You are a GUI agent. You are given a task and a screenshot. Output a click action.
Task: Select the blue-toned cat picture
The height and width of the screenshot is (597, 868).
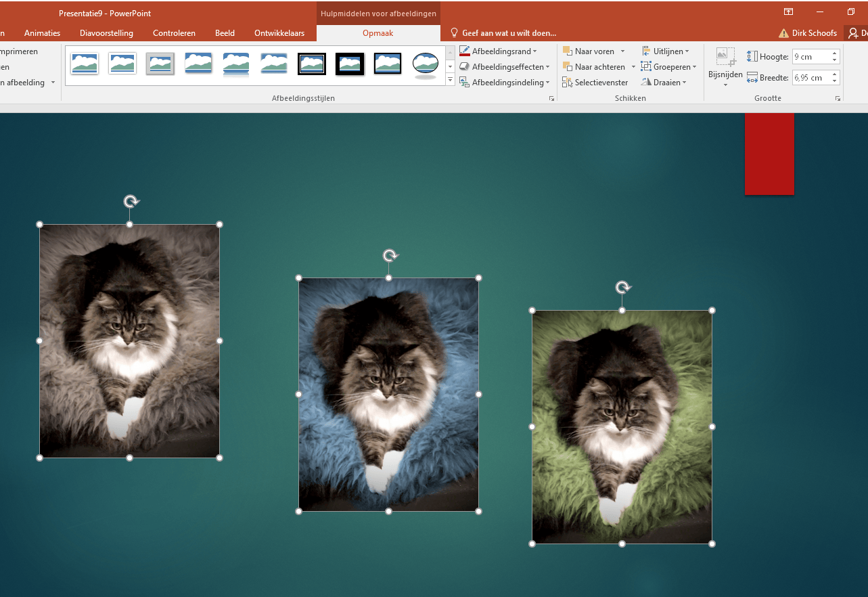(x=388, y=395)
